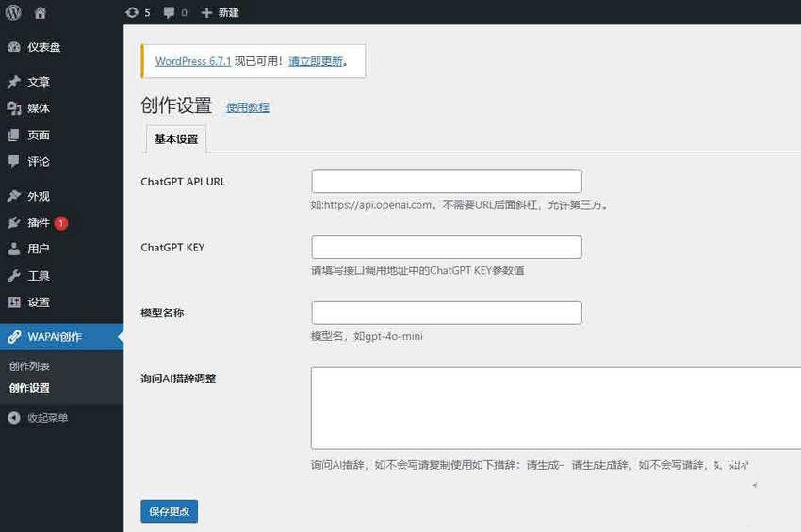Focus the 模型名称 input field
Screen dimensions: 801x532
coord(447,313)
